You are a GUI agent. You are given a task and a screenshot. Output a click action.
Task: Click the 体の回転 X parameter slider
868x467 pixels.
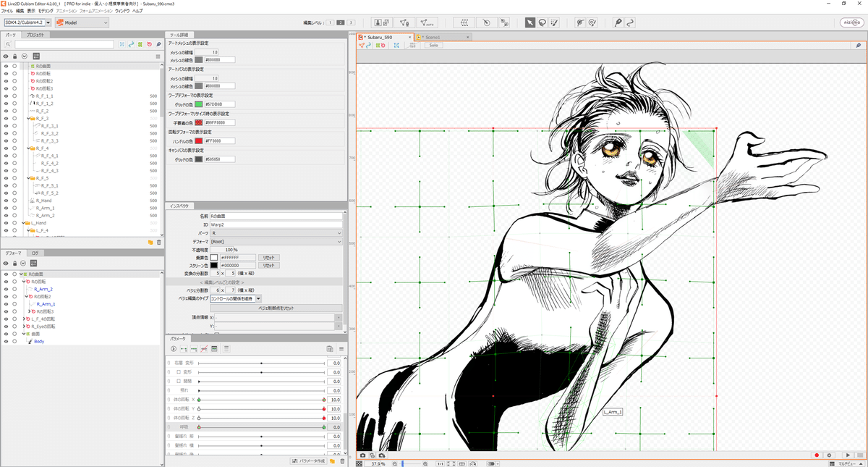tap(261, 399)
